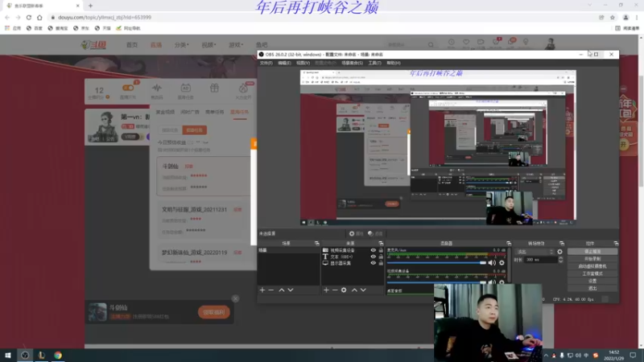Open the Douyu search magnifier icon

click(x=431, y=44)
